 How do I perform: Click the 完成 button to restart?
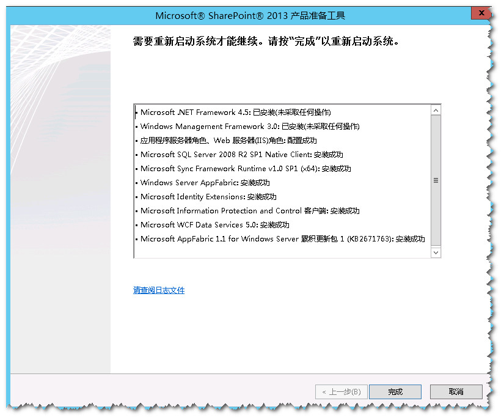[395, 392]
